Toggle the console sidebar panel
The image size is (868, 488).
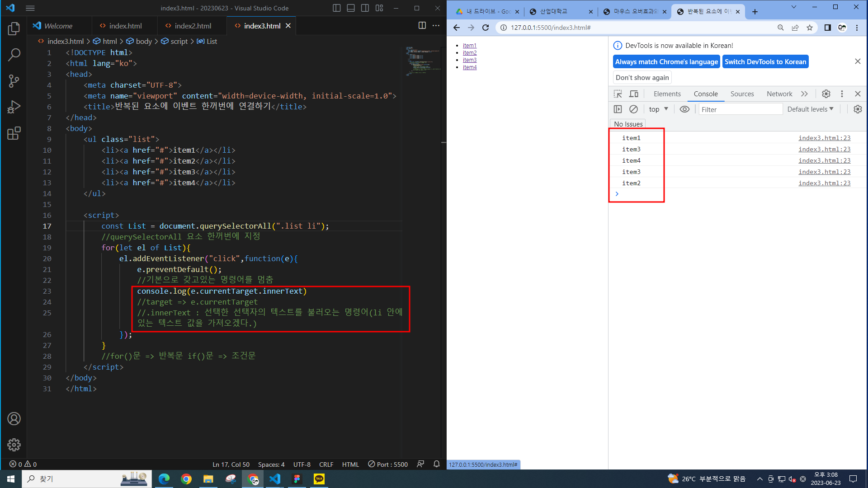pyautogui.click(x=618, y=109)
